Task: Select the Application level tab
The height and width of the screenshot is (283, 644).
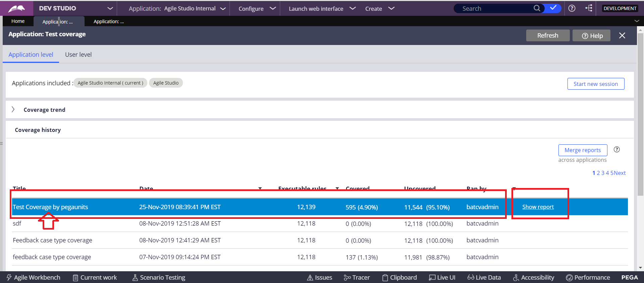Action: tap(31, 54)
